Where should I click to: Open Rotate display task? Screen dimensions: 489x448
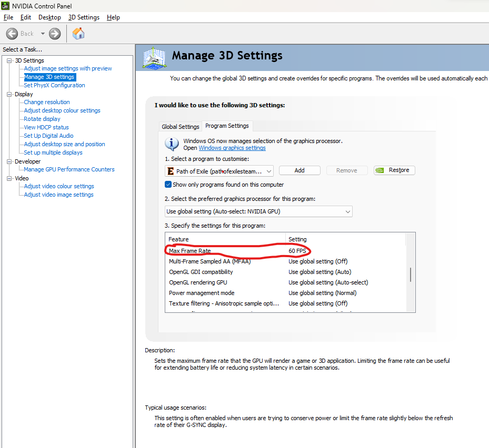pos(42,119)
